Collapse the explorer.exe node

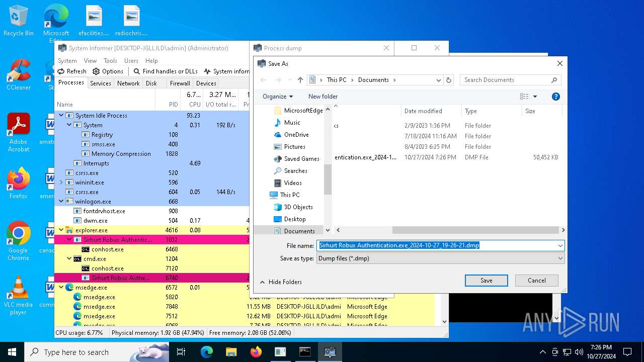(61, 230)
